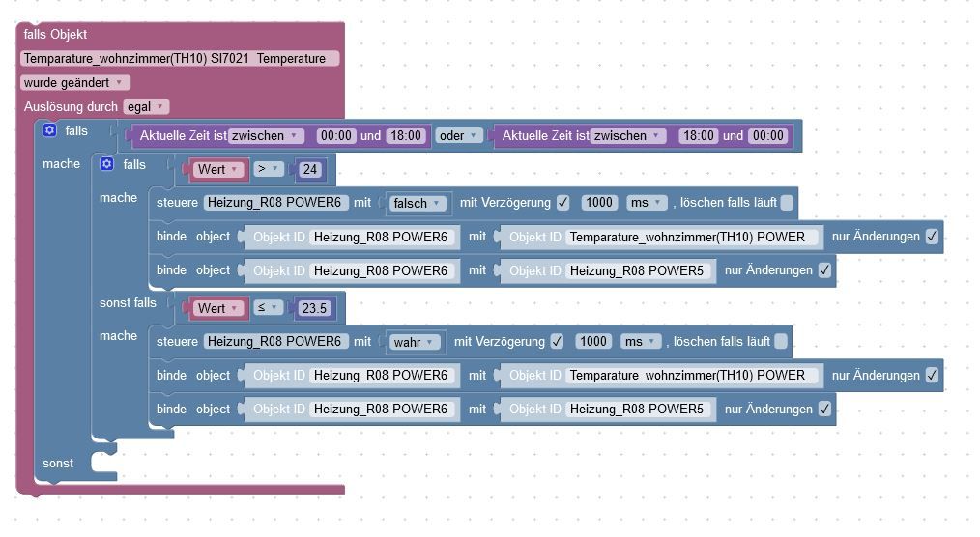Screen dimensions: 980x537
Task: Enable löschen falls läuft in wahr row
Action: point(781,341)
